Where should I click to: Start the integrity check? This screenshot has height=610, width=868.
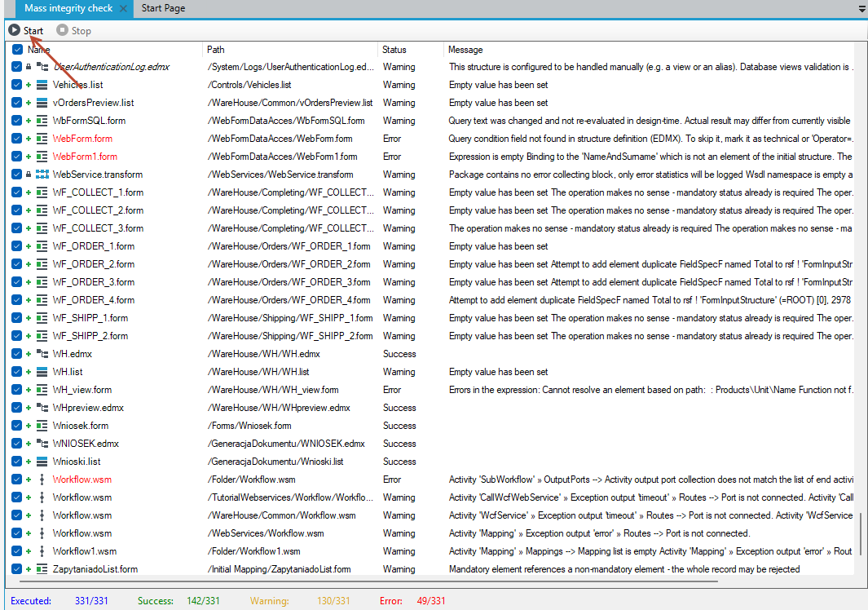(x=26, y=30)
